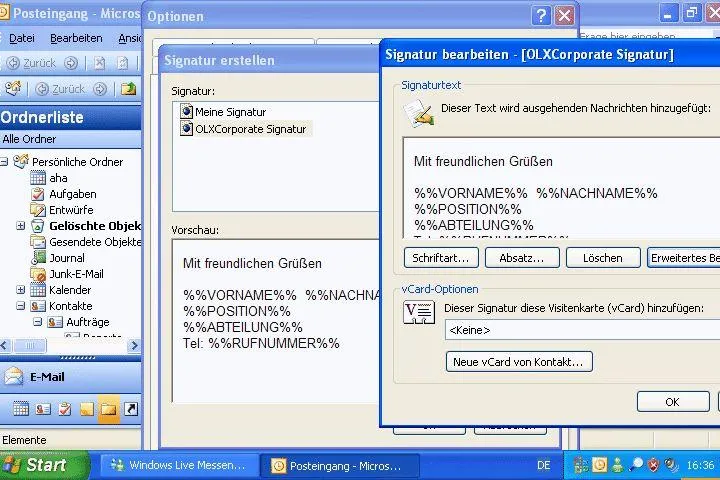Click Neue vCard von Kontakt... button
This screenshot has height=480, width=720.
coord(519,362)
